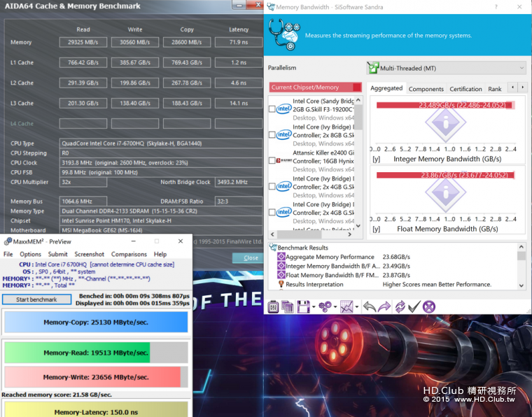Open MaxxMEM Help menu

click(x=160, y=254)
